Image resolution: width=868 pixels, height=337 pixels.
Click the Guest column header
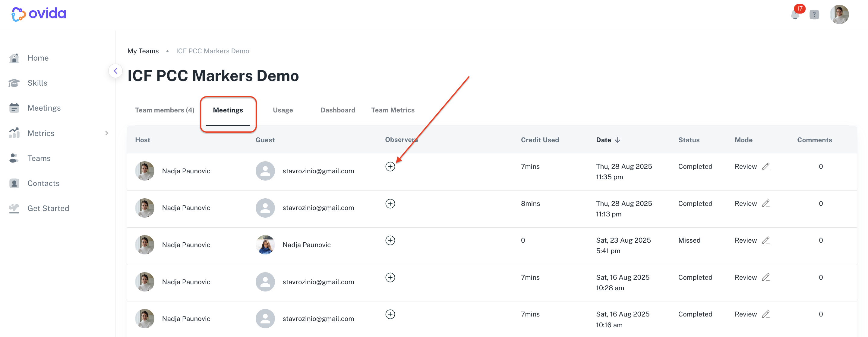click(x=265, y=140)
